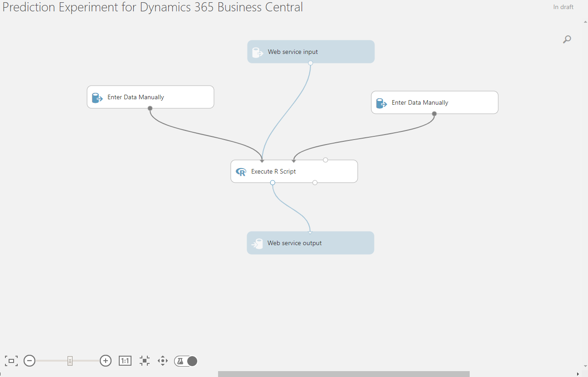This screenshot has height=377, width=588.
Task: Zoom in with the plus button
Action: (x=106, y=361)
